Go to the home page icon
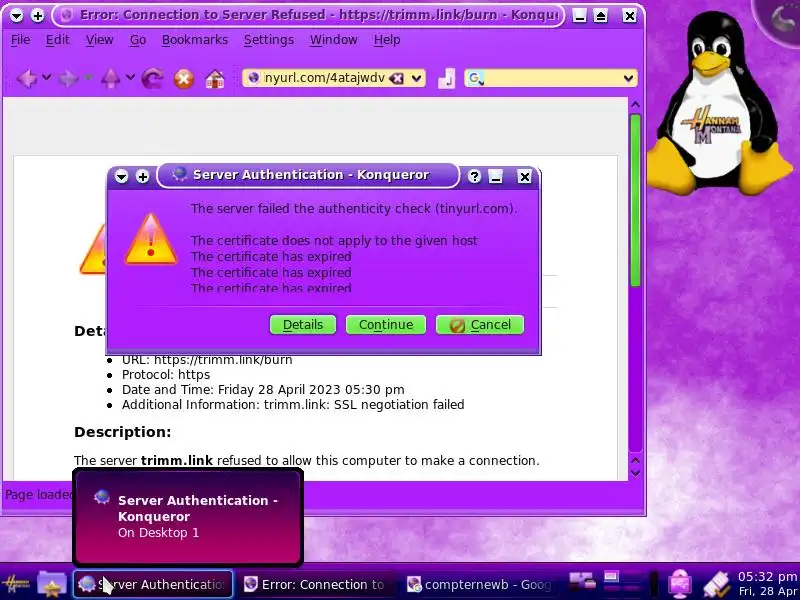800x600 pixels. [x=215, y=79]
